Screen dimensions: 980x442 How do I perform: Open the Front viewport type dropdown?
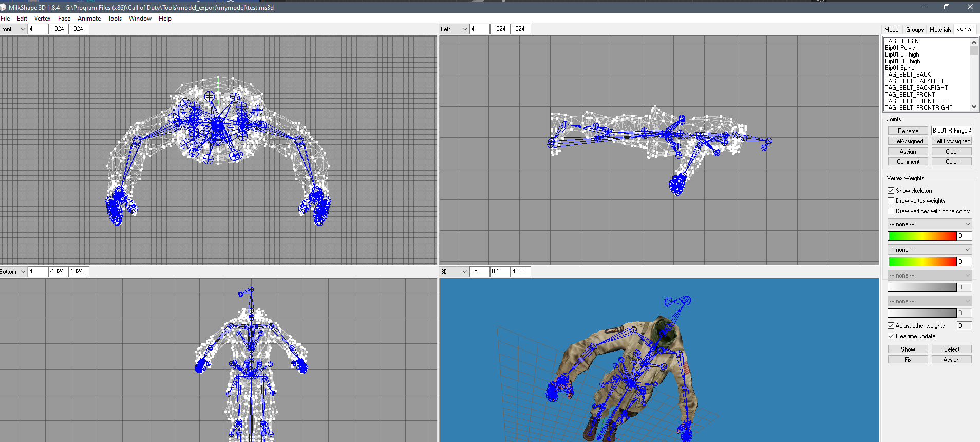click(13, 29)
